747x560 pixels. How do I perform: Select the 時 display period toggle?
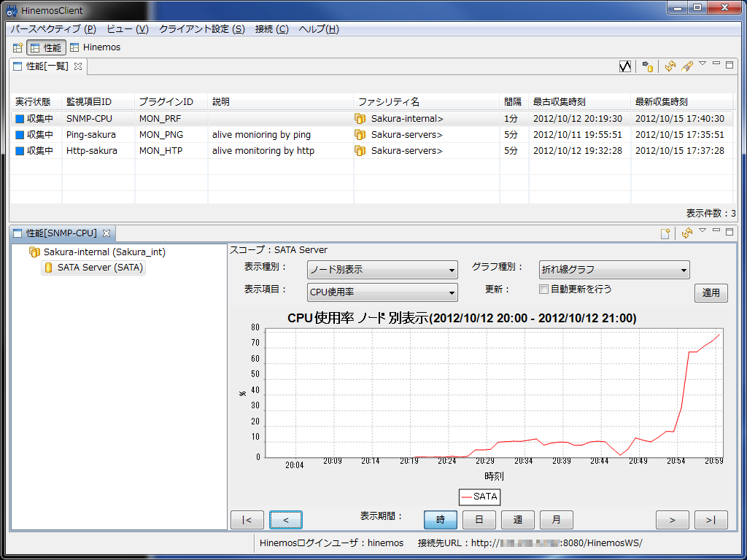point(441,520)
